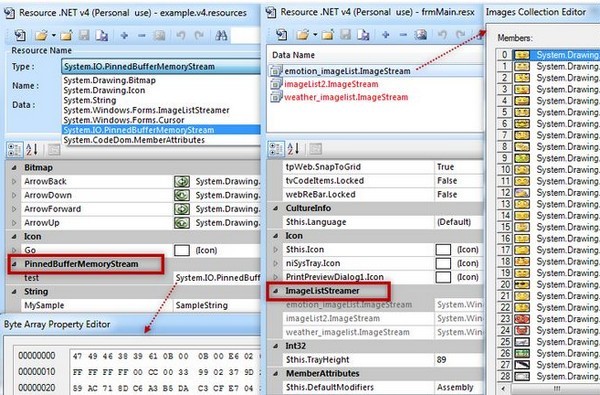Click Undo arrow in frmMain.resx toolbar

442,35
